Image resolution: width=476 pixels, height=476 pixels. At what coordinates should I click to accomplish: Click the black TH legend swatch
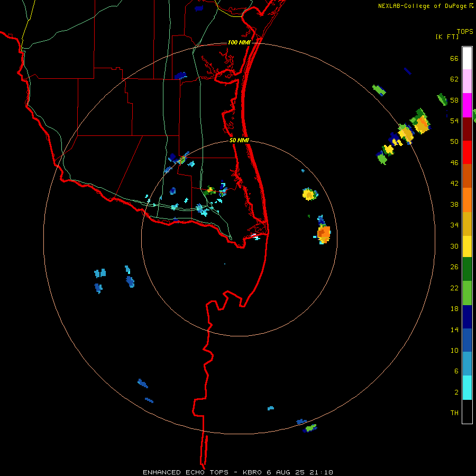point(467,411)
